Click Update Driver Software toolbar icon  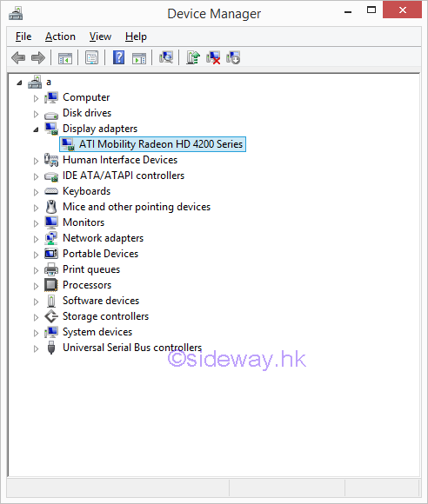193,58
